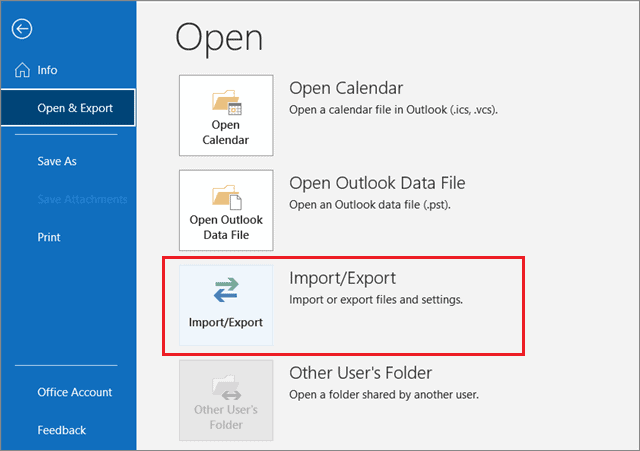Click 'Import or export files and settings.'
The image size is (640, 451).
point(376,300)
